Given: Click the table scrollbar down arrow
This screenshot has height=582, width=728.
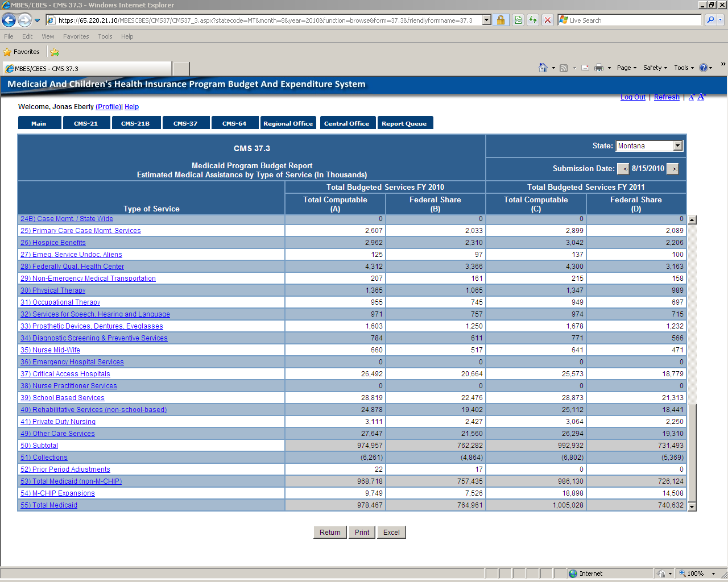Looking at the screenshot, I should (x=692, y=506).
